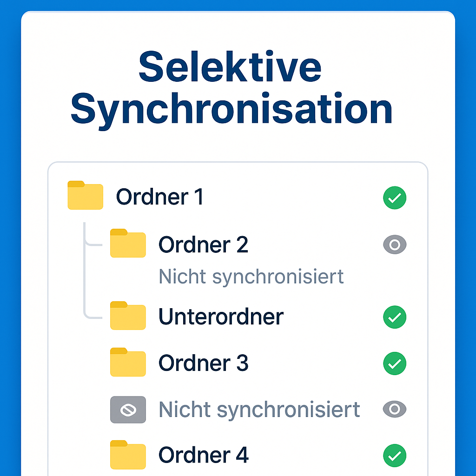476x476 pixels.
Task: Select the Ordner 2 label
Action: (x=203, y=245)
